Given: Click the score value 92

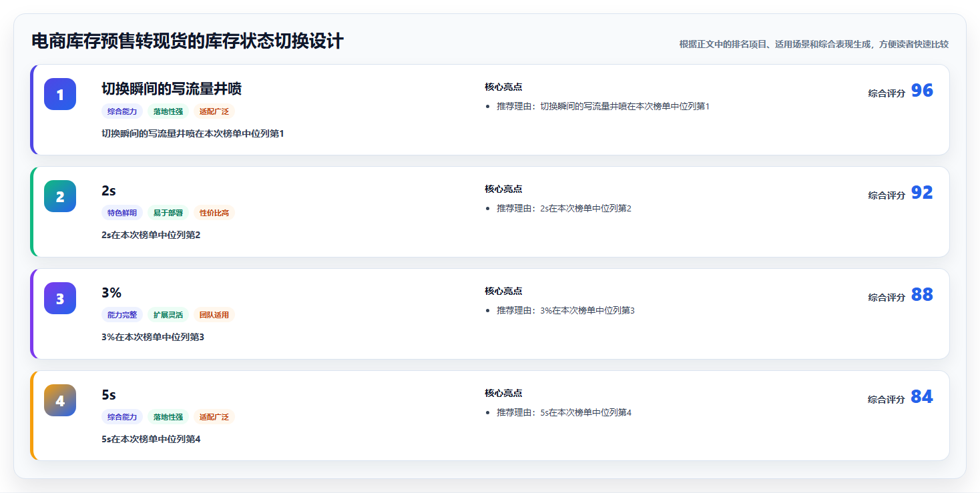Looking at the screenshot, I should pos(922,193).
